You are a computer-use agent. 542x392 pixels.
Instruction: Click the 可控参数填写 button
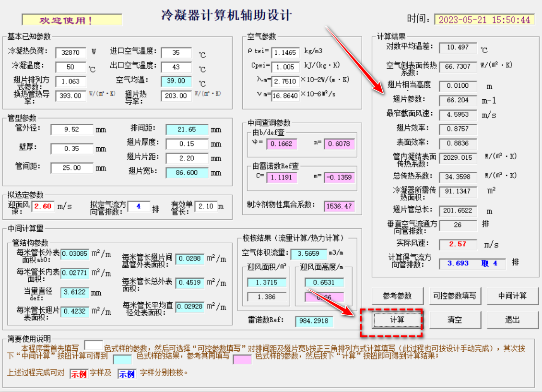[x=455, y=296]
